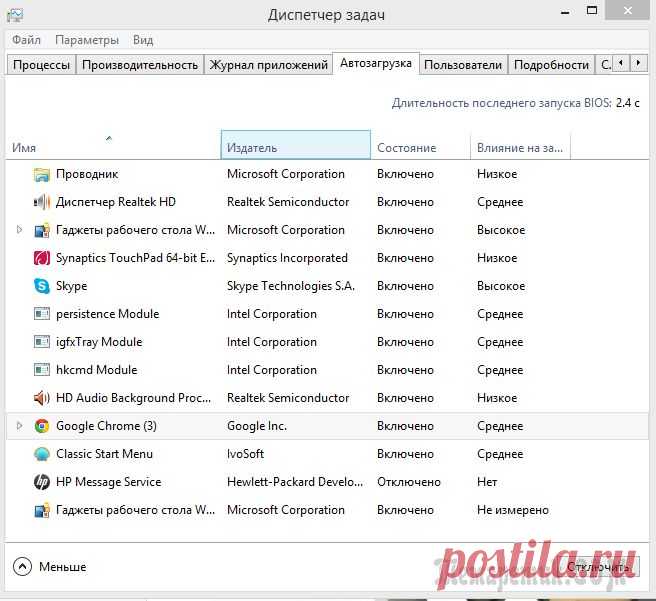Switch to the Производительность tab
The image size is (656, 601).
(x=140, y=65)
